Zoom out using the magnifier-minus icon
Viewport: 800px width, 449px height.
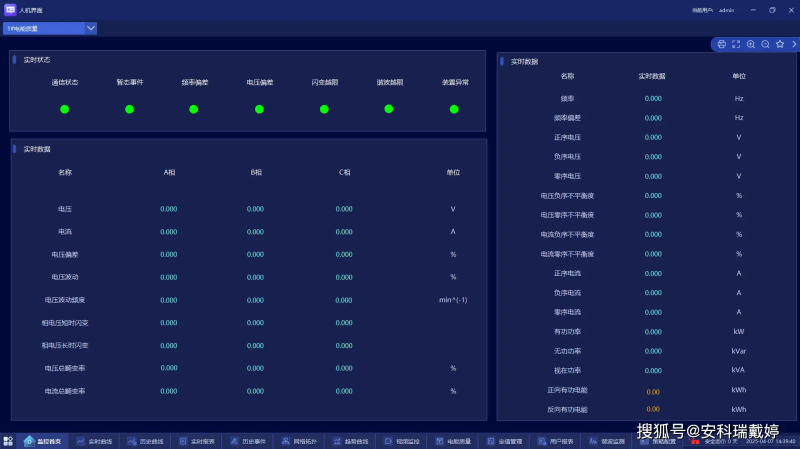(x=765, y=44)
